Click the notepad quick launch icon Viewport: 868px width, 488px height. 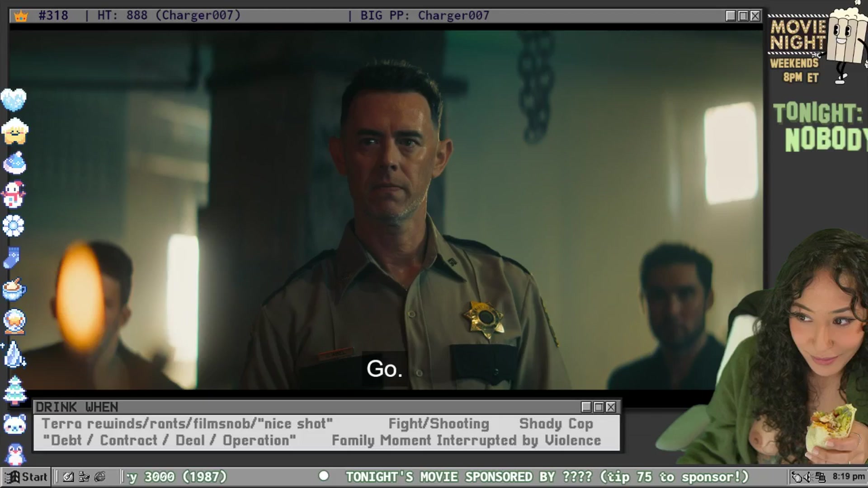click(x=68, y=477)
